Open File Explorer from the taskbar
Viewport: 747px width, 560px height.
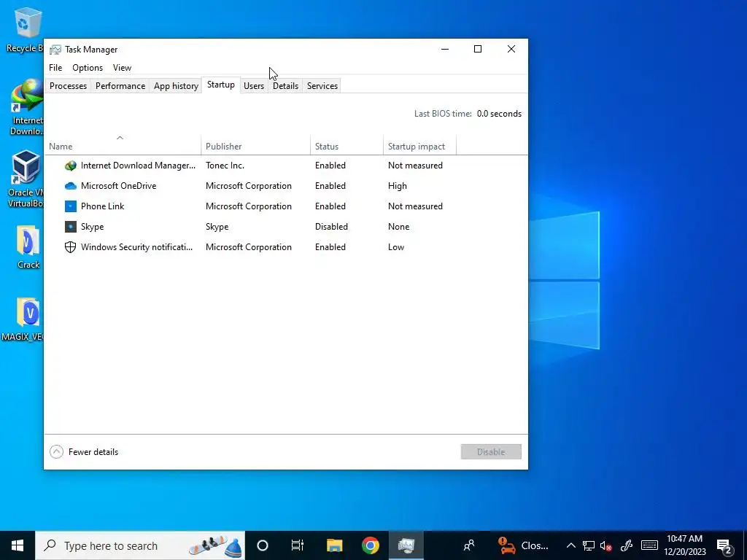(334, 545)
